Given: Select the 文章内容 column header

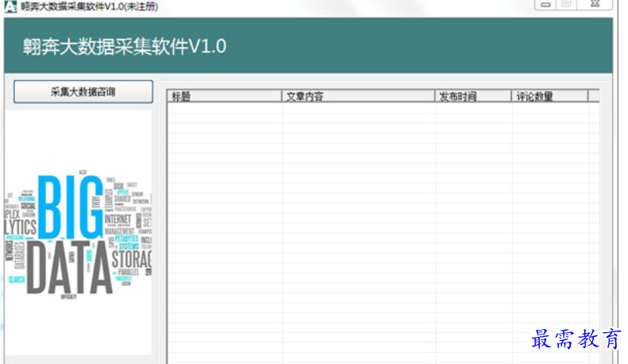Looking at the screenshot, I should click(x=358, y=96).
